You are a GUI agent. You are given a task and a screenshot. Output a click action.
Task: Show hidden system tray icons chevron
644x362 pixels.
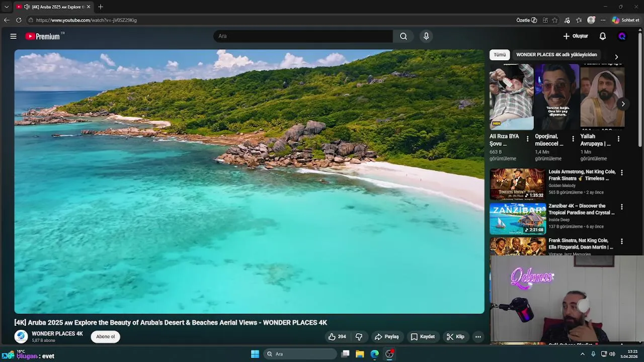pyautogui.click(x=583, y=354)
